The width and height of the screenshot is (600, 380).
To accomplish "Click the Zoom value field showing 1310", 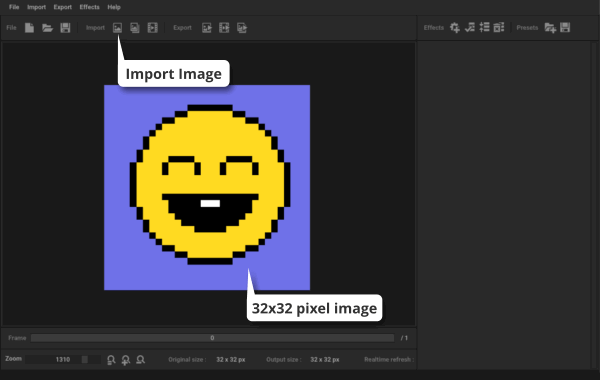I will click(63, 359).
